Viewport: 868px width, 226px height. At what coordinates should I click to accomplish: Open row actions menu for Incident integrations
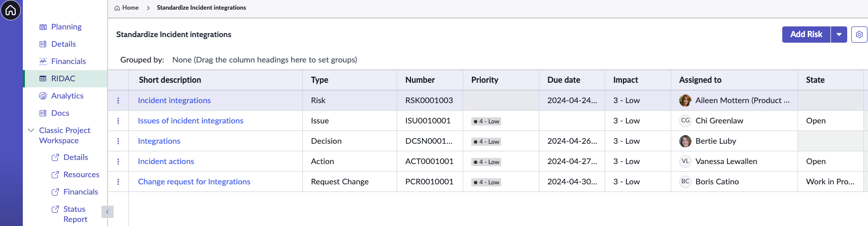click(x=118, y=101)
